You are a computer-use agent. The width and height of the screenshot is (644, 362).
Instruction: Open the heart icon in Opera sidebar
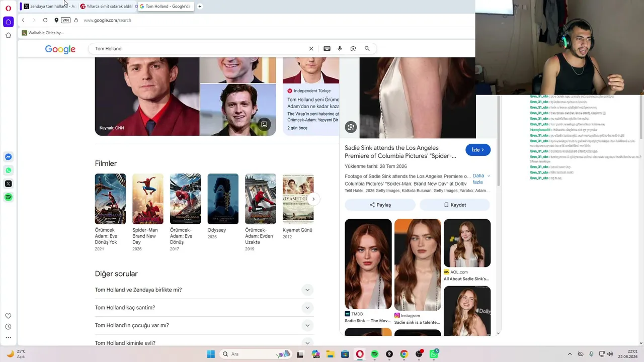8,316
